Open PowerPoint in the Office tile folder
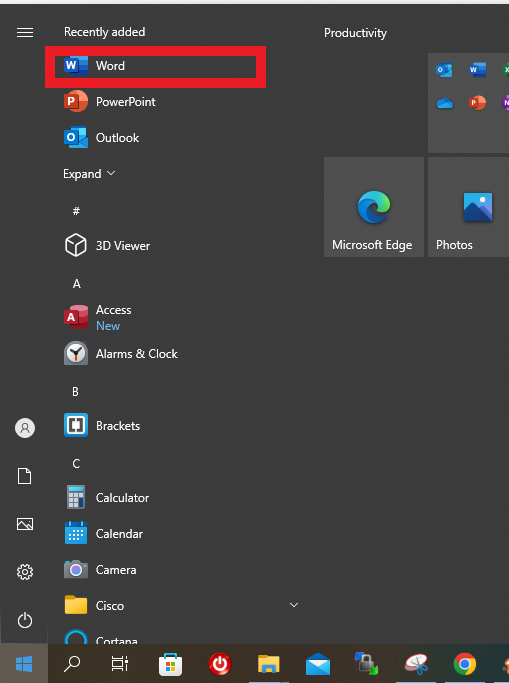Screen dimensions: 509x683 click(478, 103)
